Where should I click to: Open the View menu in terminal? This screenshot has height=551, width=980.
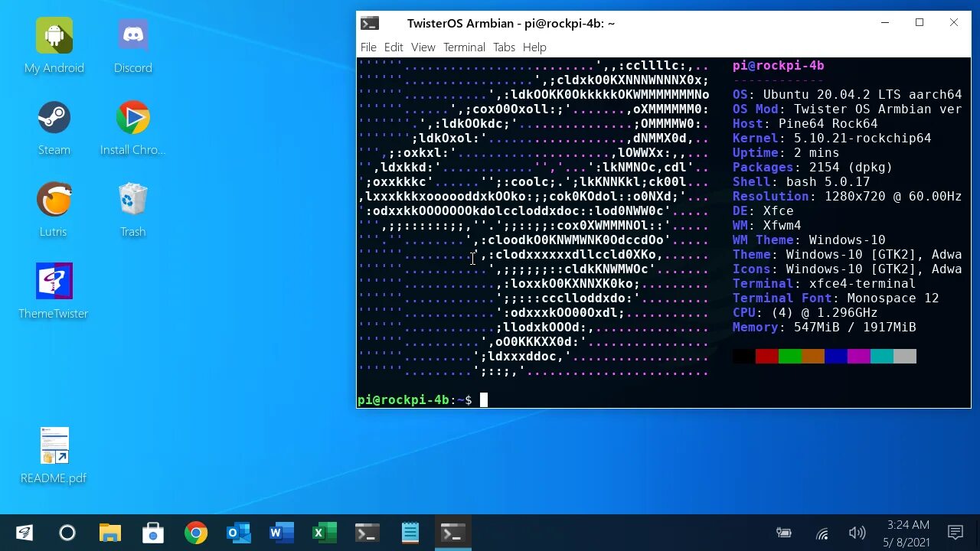[423, 47]
